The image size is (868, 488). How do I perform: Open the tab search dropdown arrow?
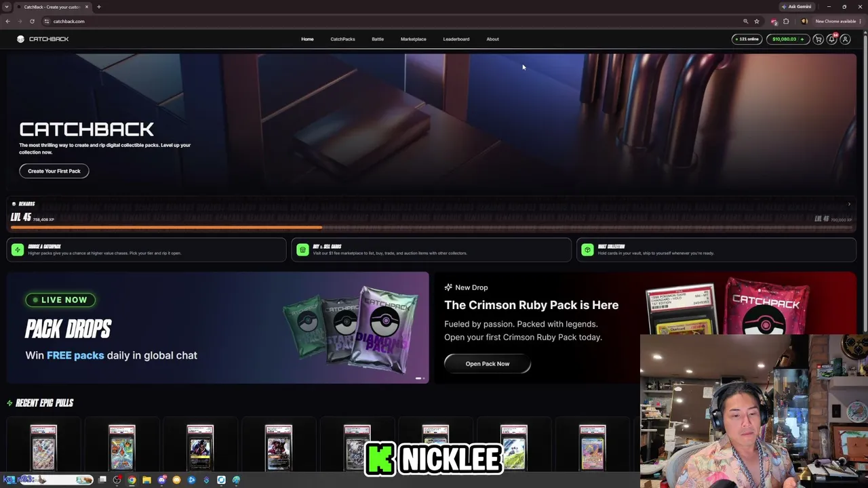coord(7,7)
